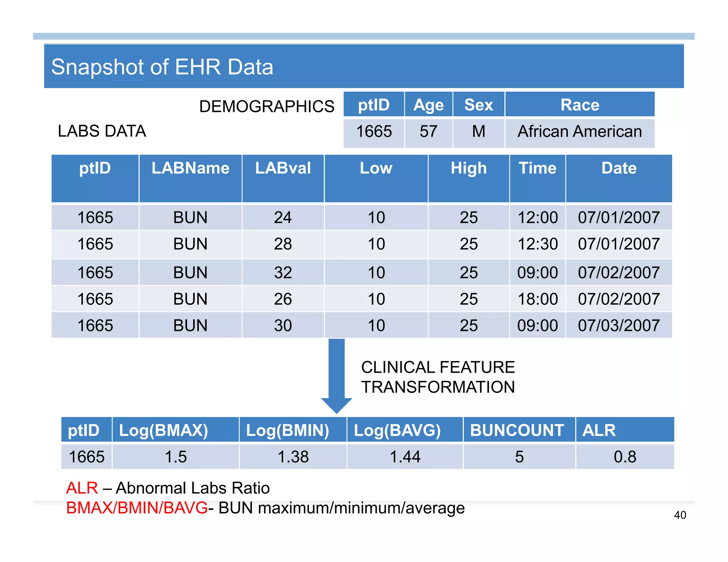Select LABval cell 28
This screenshot has height=562, width=728.
coord(283,244)
